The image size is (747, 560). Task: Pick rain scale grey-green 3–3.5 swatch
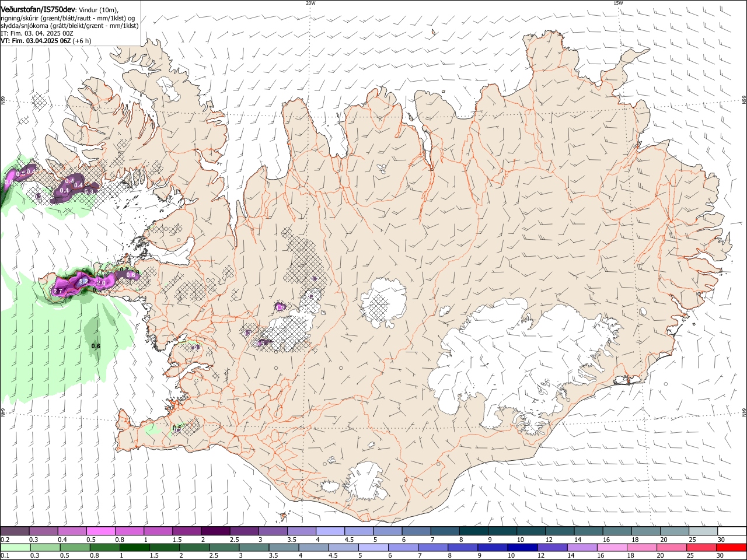click(254, 548)
